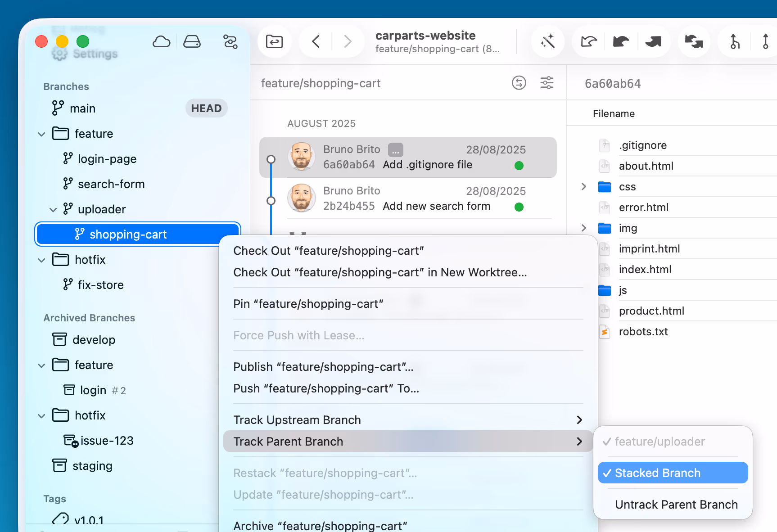The width and height of the screenshot is (777, 532).
Task: Select the search-form branch
Action: pyautogui.click(x=138, y=184)
